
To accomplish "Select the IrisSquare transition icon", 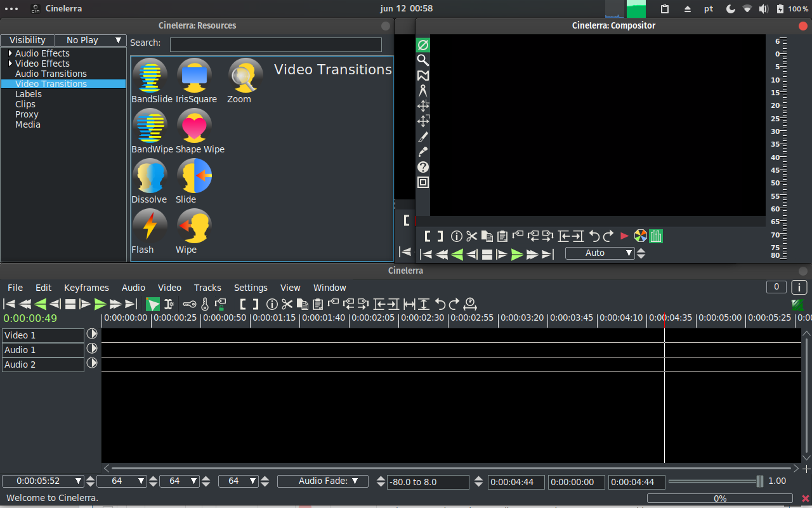I will [x=194, y=76].
